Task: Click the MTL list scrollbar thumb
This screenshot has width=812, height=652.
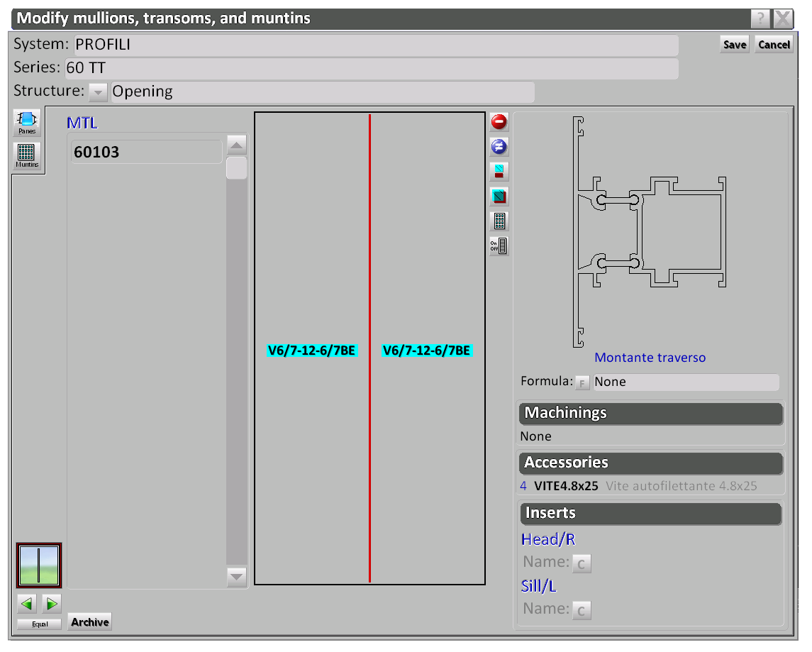Action: point(236,168)
